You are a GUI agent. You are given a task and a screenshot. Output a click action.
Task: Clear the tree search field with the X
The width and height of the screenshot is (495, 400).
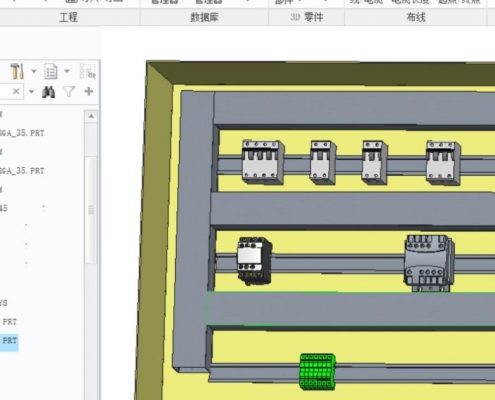(x=16, y=91)
